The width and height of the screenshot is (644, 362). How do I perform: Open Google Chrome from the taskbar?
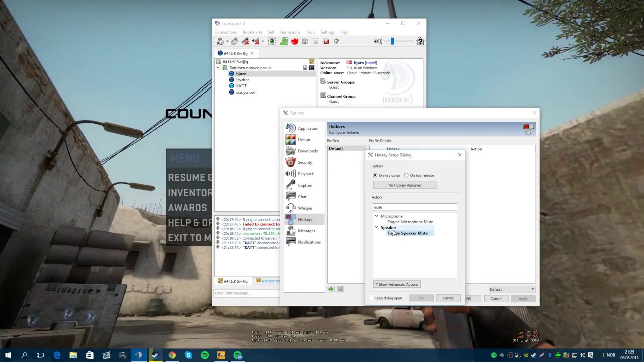[172, 355]
